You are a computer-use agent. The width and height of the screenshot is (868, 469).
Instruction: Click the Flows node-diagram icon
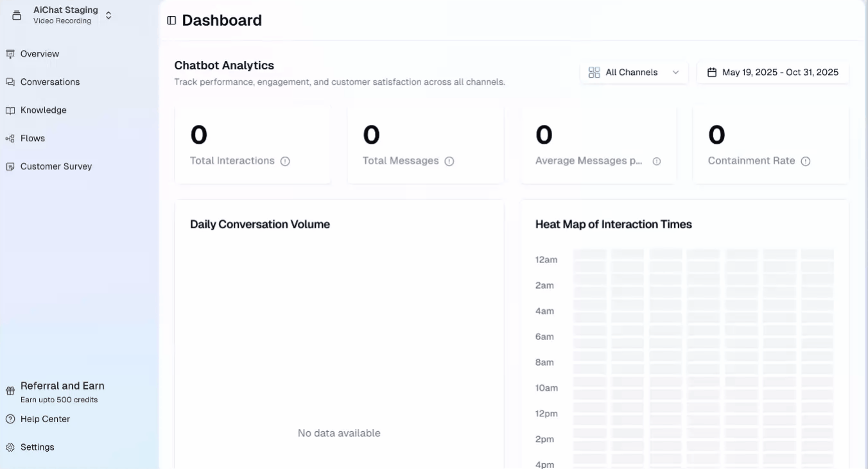10,139
